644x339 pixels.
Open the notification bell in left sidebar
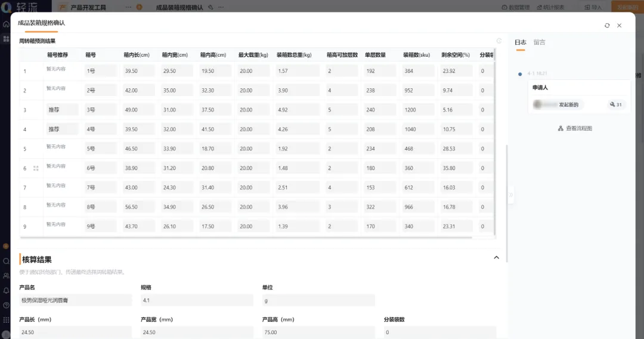tap(6, 291)
